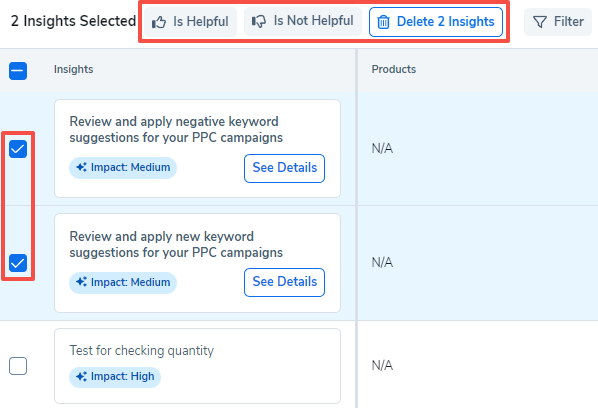This screenshot has height=408, width=598.
Task: Click the thumbs-up icon in Is Helpful
Action: pos(159,22)
